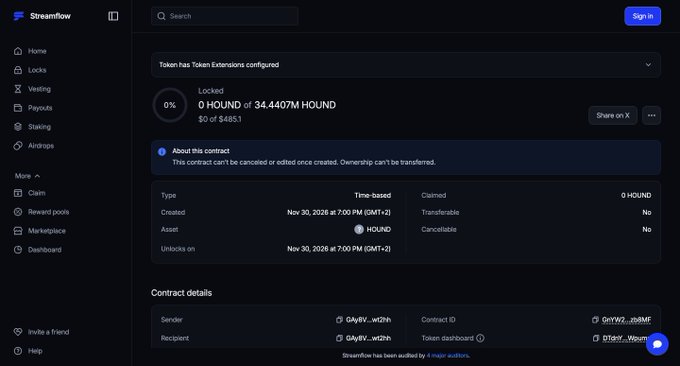Click the Dashboard pie chart icon
The height and width of the screenshot is (366, 680).
coord(18,250)
